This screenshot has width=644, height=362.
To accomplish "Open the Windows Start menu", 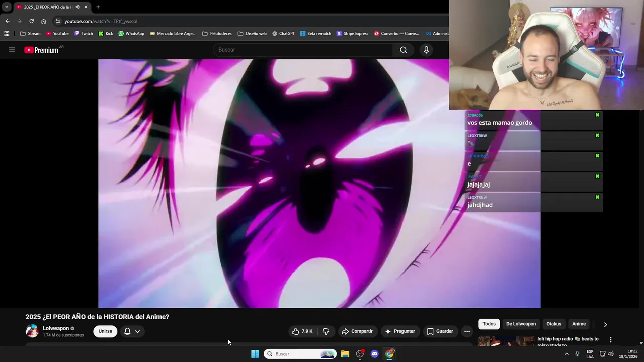I will pyautogui.click(x=255, y=354).
